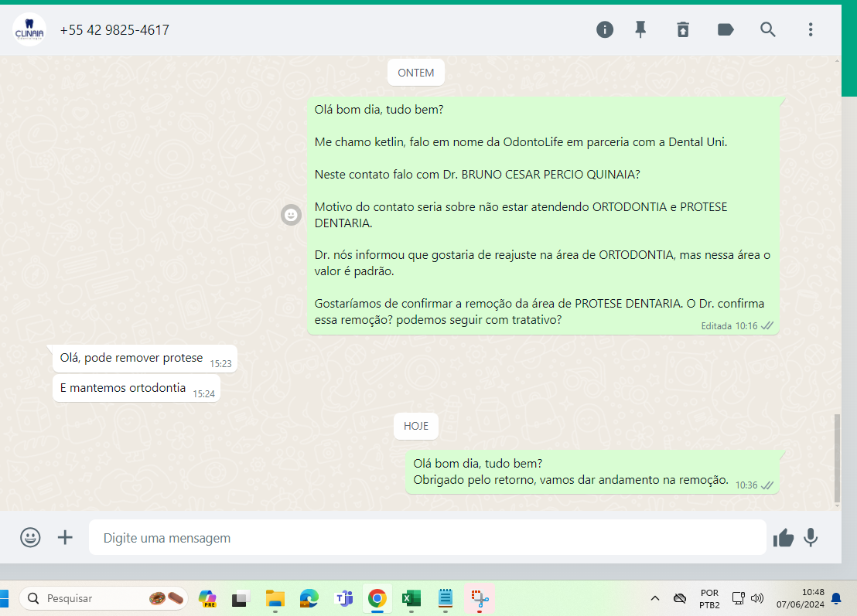Click the phone number +55 42 9825-4617
This screenshot has height=616, width=857.
[114, 30]
